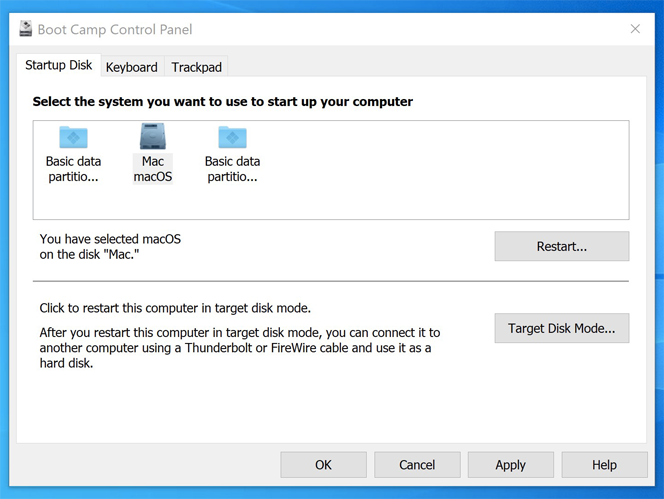This screenshot has width=664, height=499.
Task: Select the Mac macOS disk icon
Action: pyautogui.click(x=153, y=136)
